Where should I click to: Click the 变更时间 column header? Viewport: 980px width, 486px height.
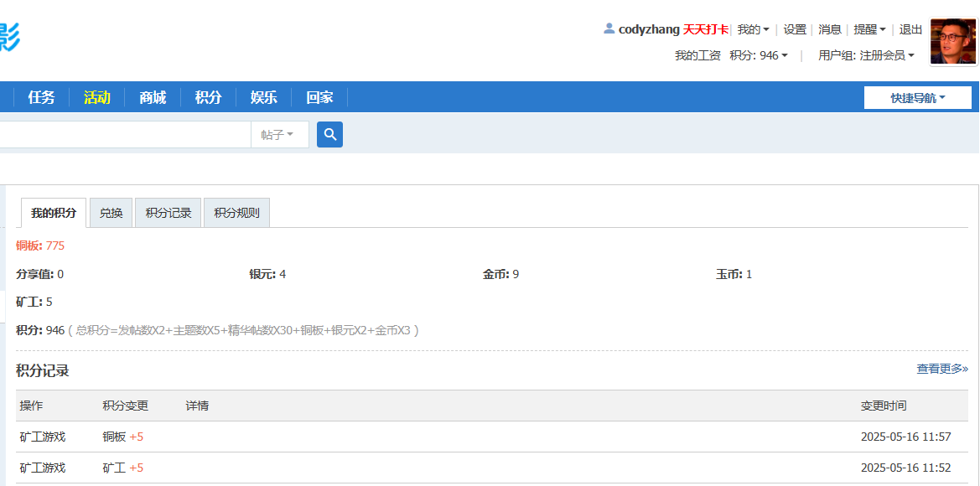[x=883, y=406]
